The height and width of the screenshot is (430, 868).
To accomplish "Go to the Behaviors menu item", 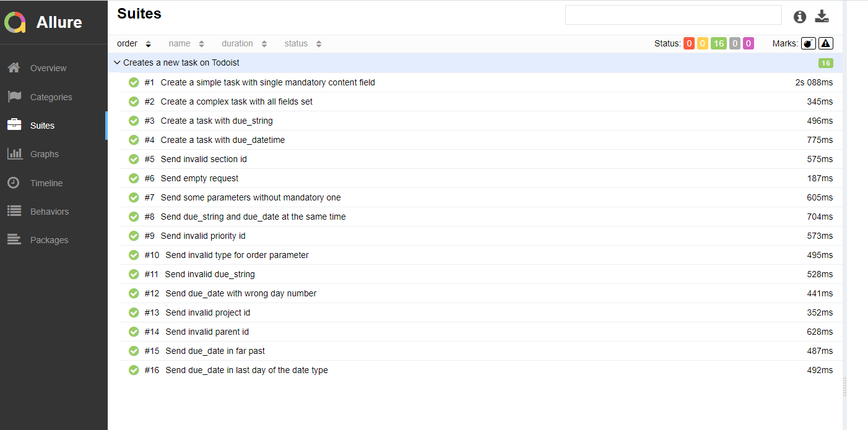I will (x=50, y=212).
